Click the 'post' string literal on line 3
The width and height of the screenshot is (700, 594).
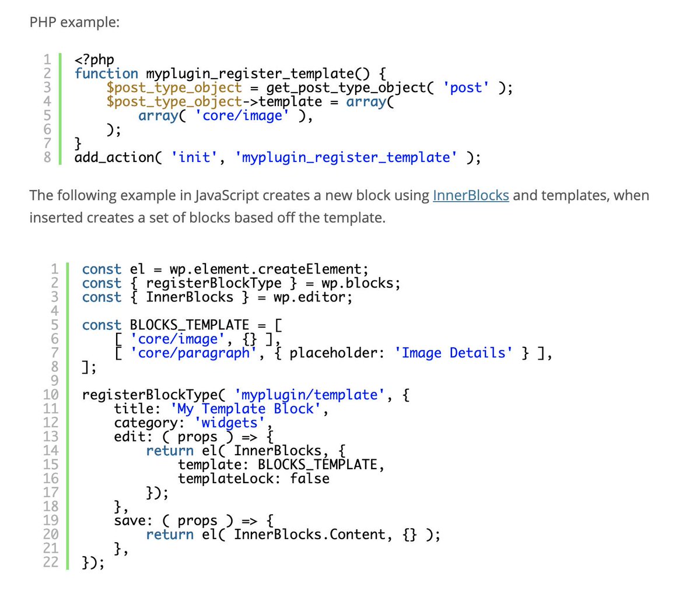(465, 87)
